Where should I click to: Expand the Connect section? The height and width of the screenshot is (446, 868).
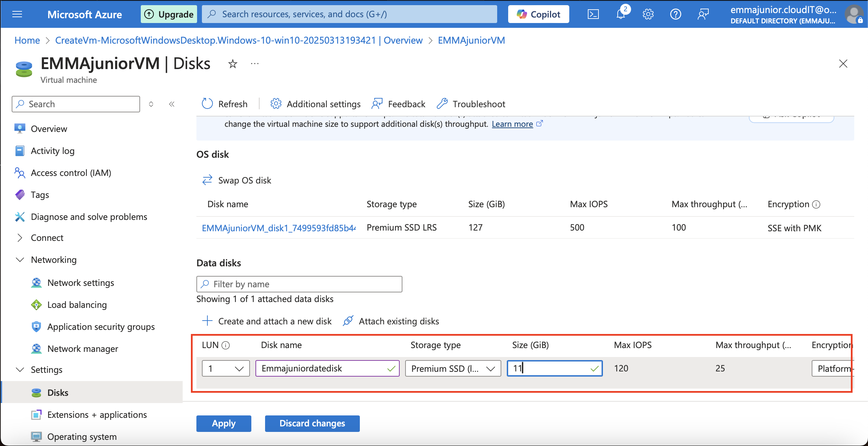point(47,238)
